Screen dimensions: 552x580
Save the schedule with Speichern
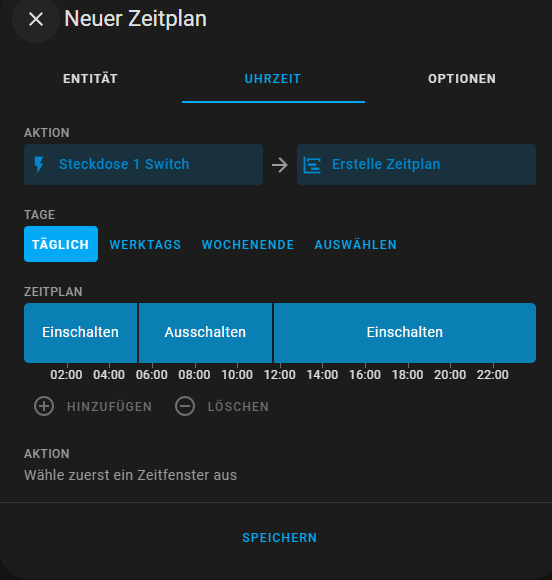280,537
